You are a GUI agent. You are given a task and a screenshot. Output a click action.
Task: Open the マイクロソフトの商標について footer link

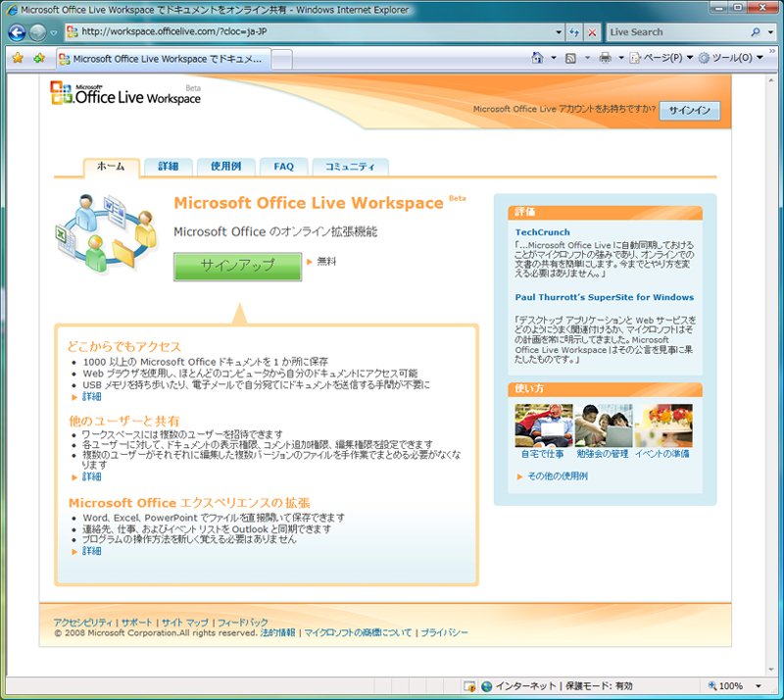pyautogui.click(x=358, y=632)
